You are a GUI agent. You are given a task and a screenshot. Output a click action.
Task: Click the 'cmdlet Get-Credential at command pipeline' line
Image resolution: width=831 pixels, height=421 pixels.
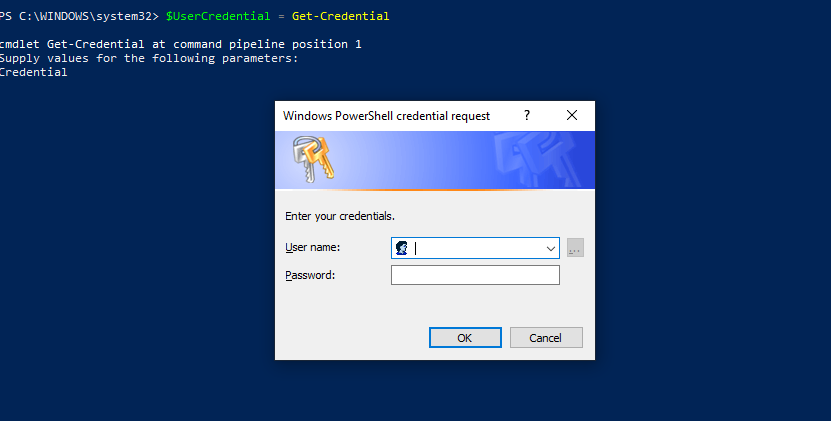[180, 45]
